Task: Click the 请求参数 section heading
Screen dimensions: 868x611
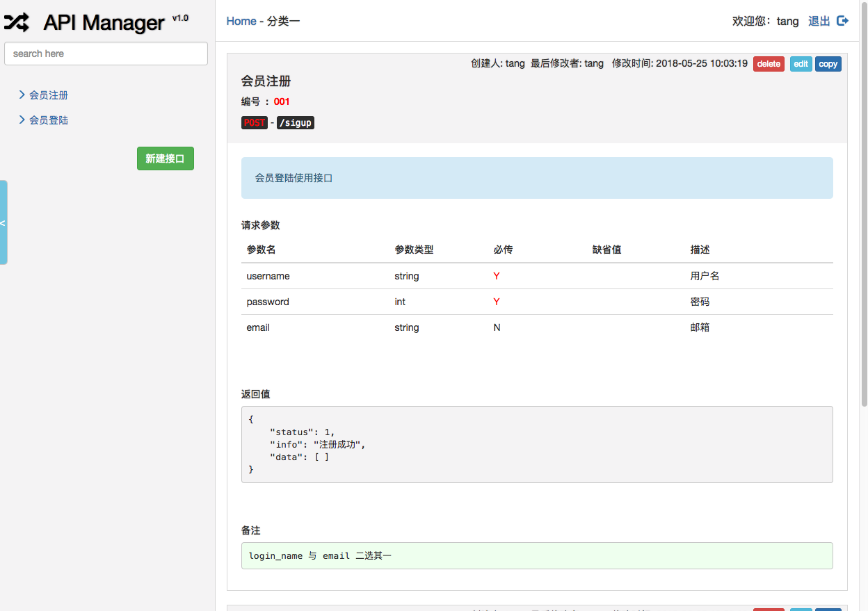Action: (261, 225)
